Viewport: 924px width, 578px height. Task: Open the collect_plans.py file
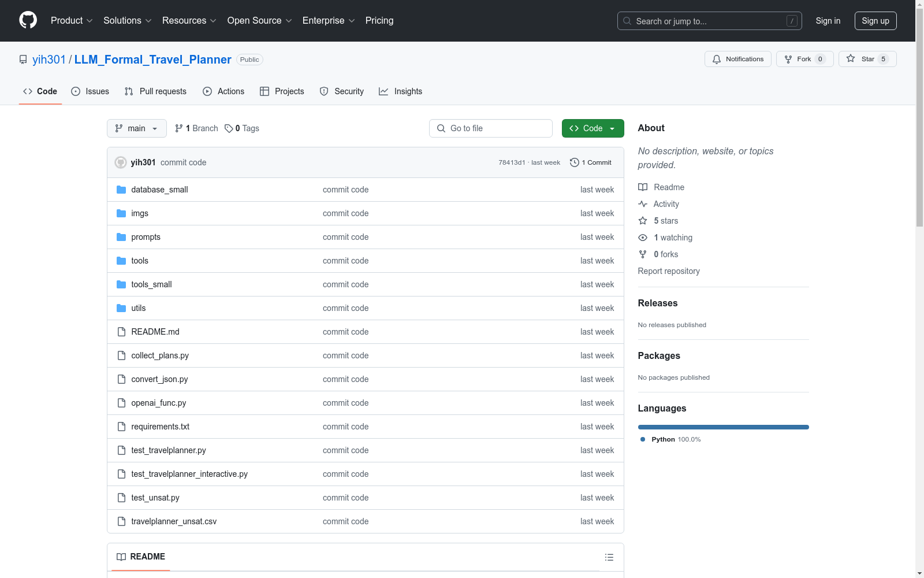[160, 355]
